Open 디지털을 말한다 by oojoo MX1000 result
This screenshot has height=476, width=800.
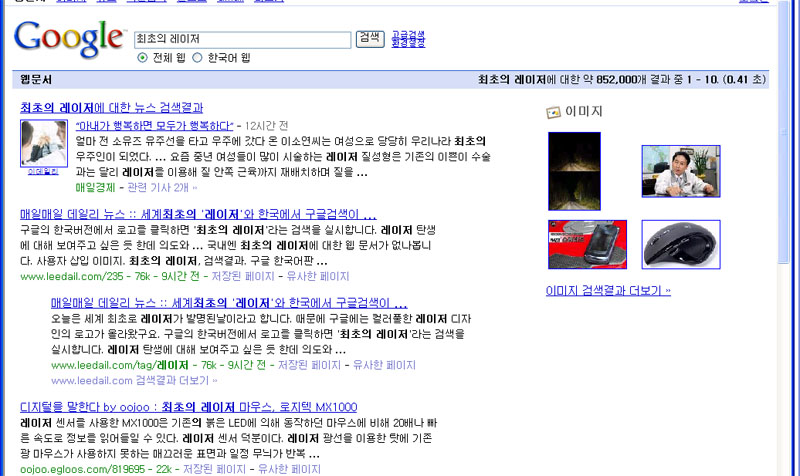[x=189, y=407]
